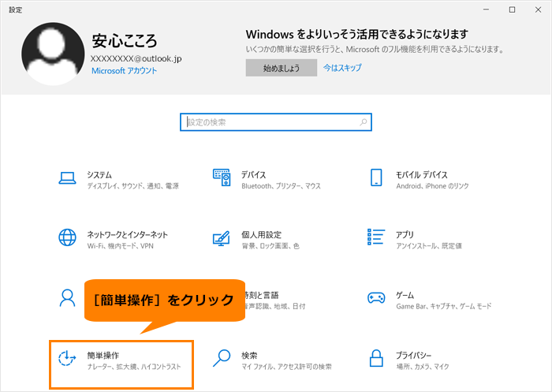Click the XXXXXXXX@outlook.jp email address

(136, 58)
